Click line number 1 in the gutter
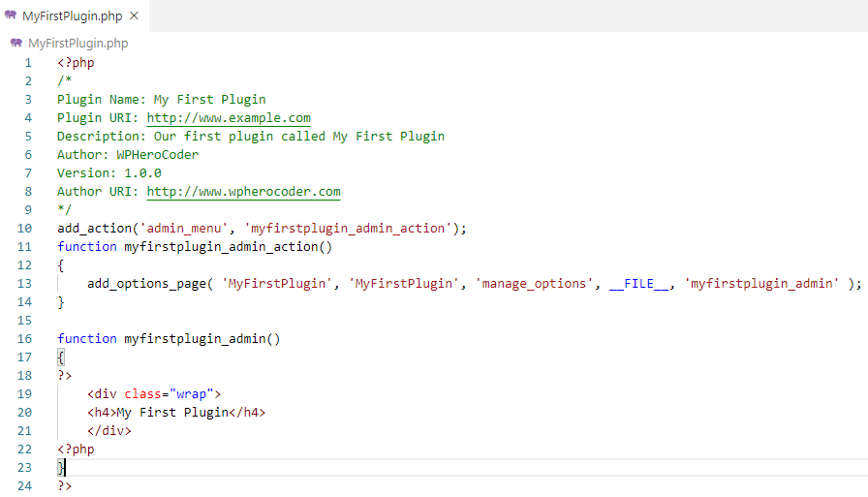 tap(28, 63)
